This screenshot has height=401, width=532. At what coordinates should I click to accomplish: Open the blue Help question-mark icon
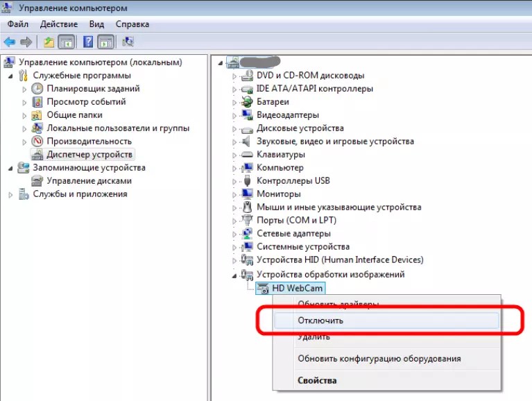coord(88,42)
